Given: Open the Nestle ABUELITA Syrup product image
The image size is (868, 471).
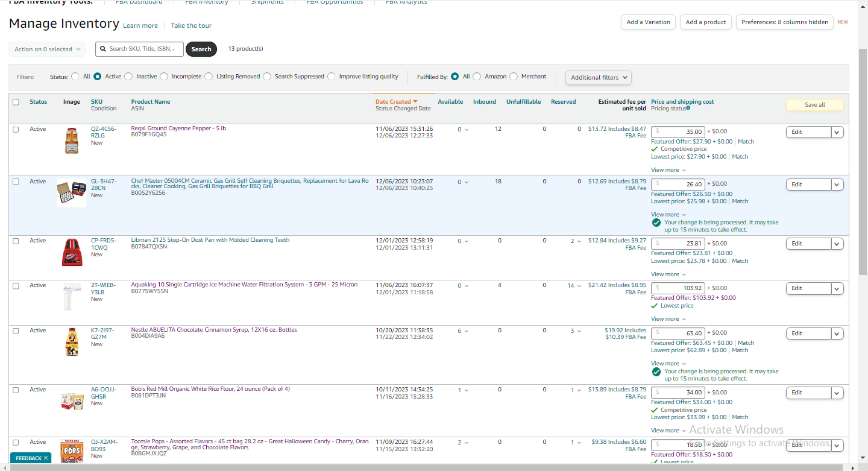Looking at the screenshot, I should click(x=72, y=341).
